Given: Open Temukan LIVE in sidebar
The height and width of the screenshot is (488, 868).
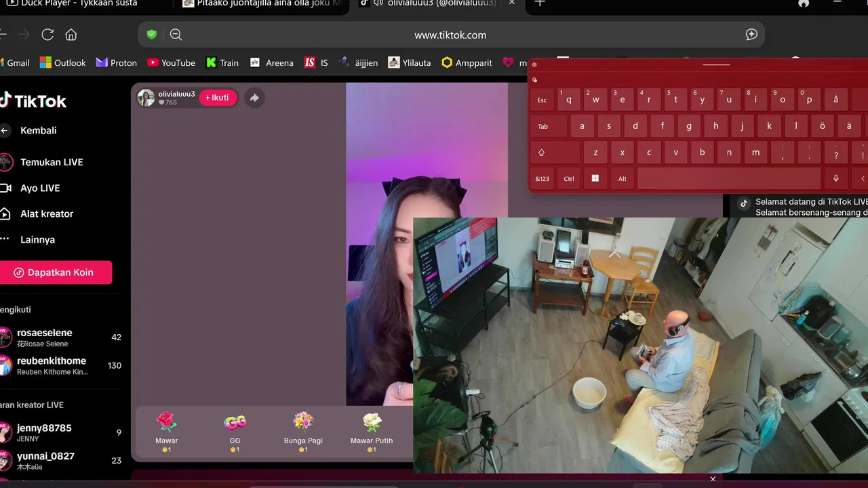Looking at the screenshot, I should 41,162.
